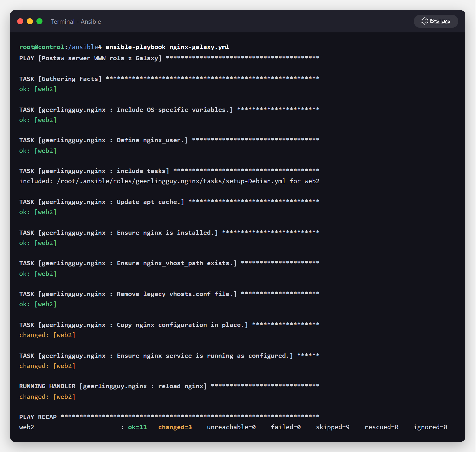
Task: Click the 'Include OS-specific variables.' task line
Action: click(x=169, y=110)
